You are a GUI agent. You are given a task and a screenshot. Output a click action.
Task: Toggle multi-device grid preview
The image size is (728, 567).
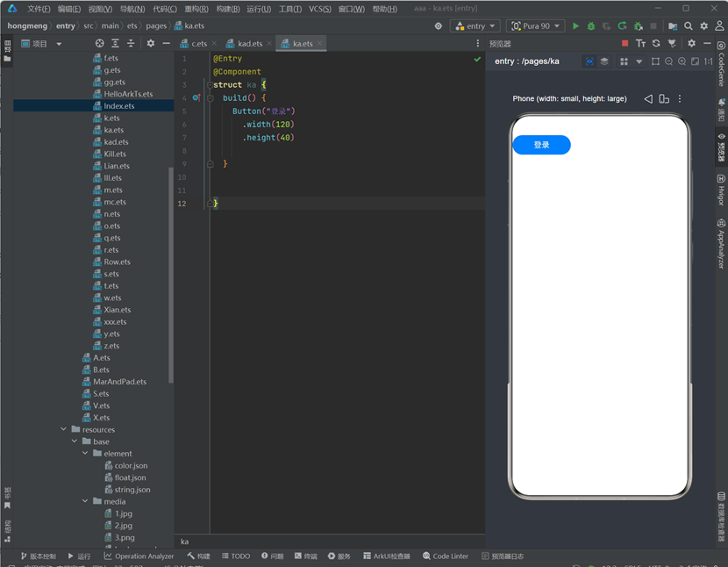pos(624,61)
